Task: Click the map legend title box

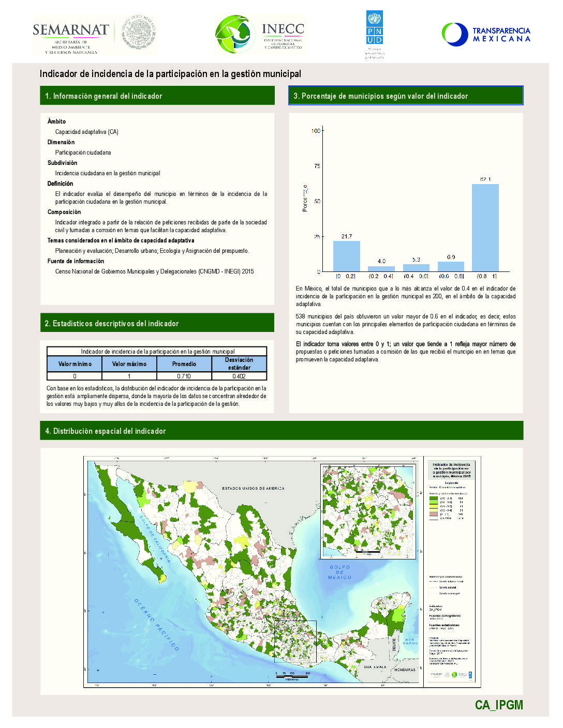Action: click(452, 469)
